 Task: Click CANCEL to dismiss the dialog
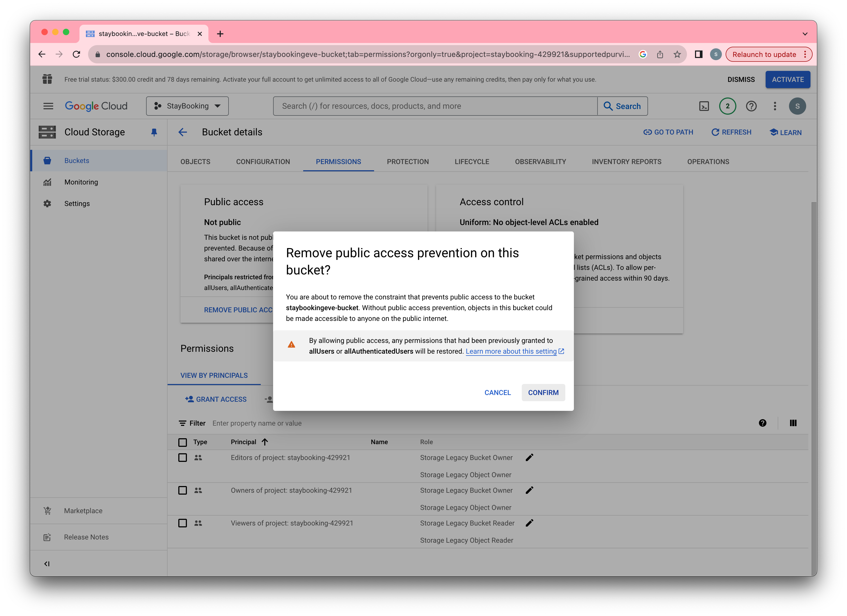pyautogui.click(x=498, y=393)
